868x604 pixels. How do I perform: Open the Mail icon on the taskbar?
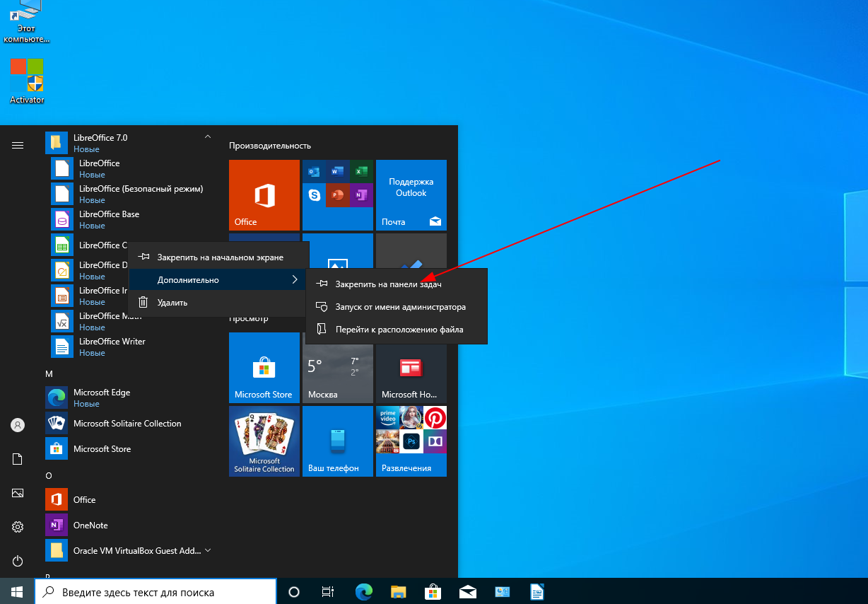click(468, 592)
